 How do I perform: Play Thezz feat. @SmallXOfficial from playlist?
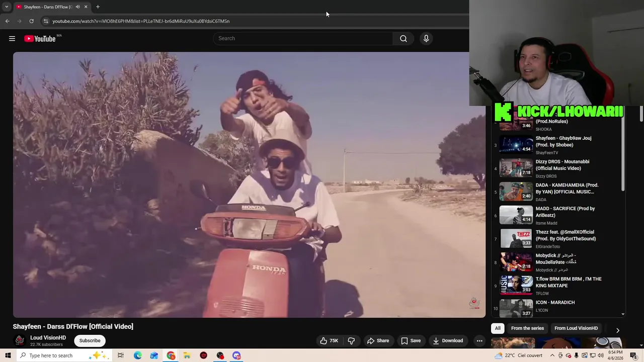[x=557, y=239]
